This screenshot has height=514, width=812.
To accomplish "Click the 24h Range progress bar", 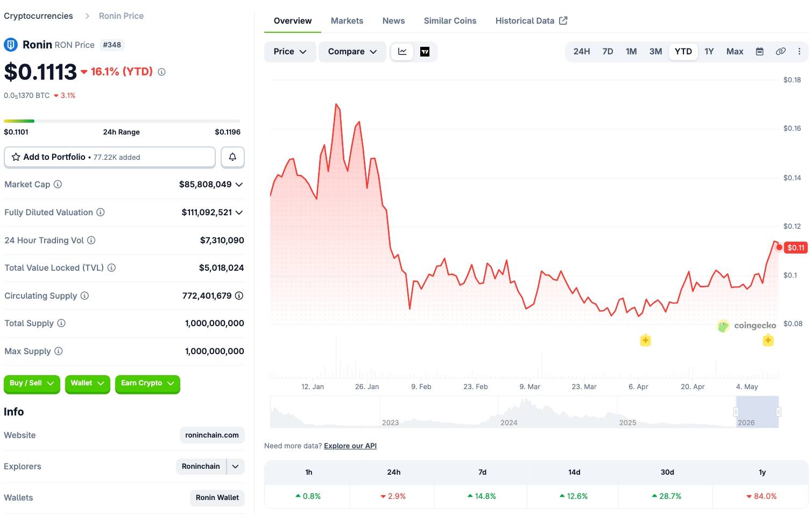I will click(x=122, y=121).
